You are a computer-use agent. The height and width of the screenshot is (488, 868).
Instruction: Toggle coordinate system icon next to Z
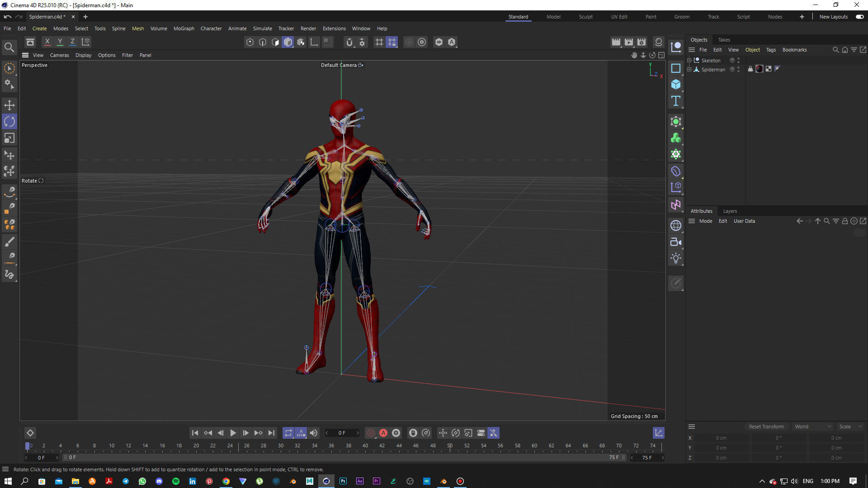85,42
